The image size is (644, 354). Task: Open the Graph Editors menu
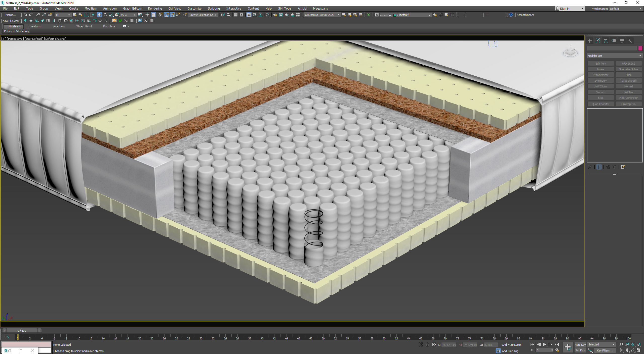[132, 9]
